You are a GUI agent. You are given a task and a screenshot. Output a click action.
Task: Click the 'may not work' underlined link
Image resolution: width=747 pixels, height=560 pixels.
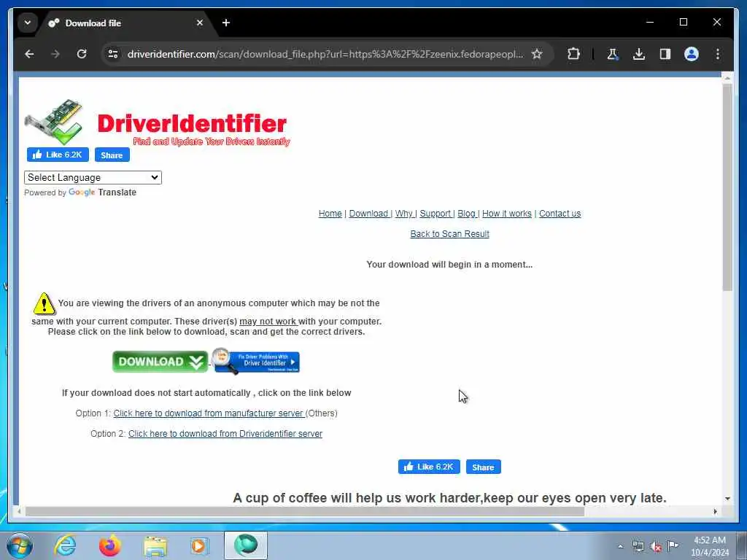[268, 322]
